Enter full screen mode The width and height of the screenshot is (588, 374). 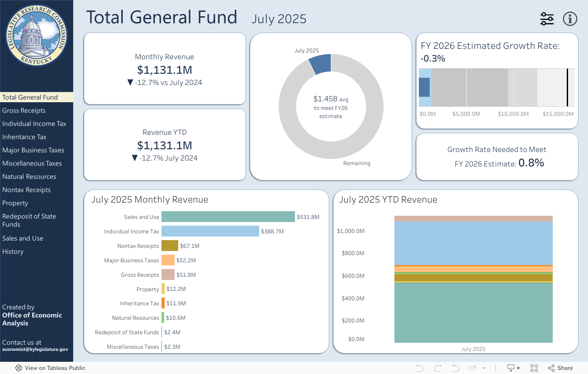tap(534, 368)
